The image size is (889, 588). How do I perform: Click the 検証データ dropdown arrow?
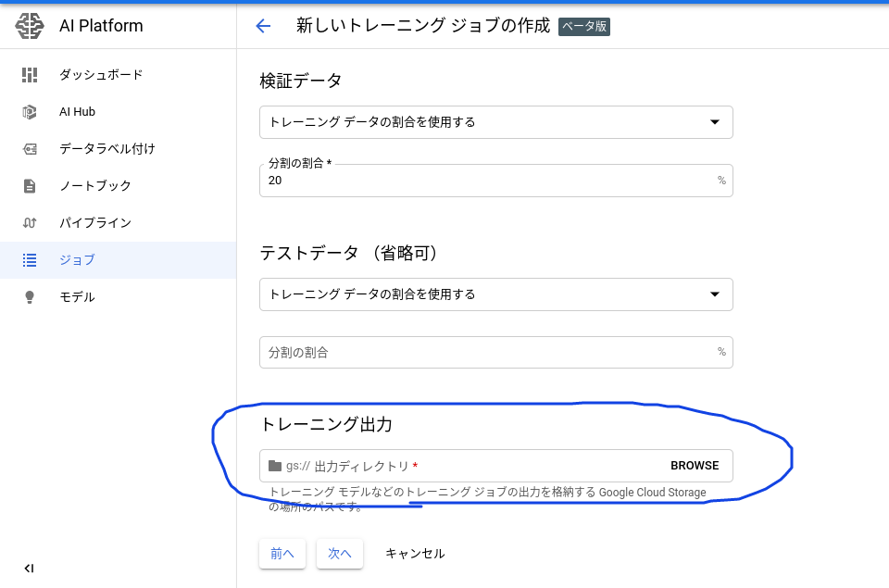(x=715, y=122)
